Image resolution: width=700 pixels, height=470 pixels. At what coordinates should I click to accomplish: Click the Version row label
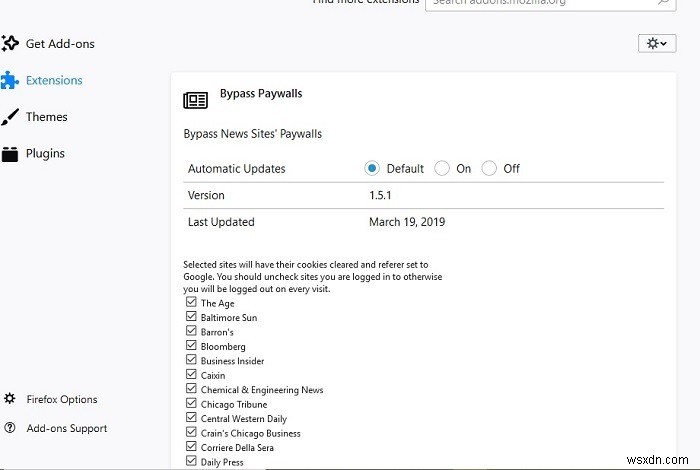(x=206, y=195)
